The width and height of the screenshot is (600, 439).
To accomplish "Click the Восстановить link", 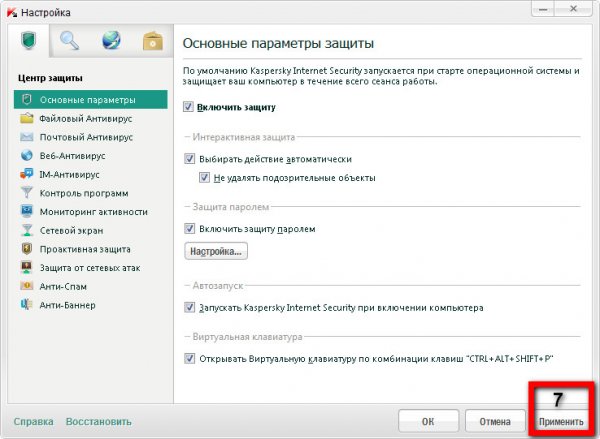I will pos(98,421).
